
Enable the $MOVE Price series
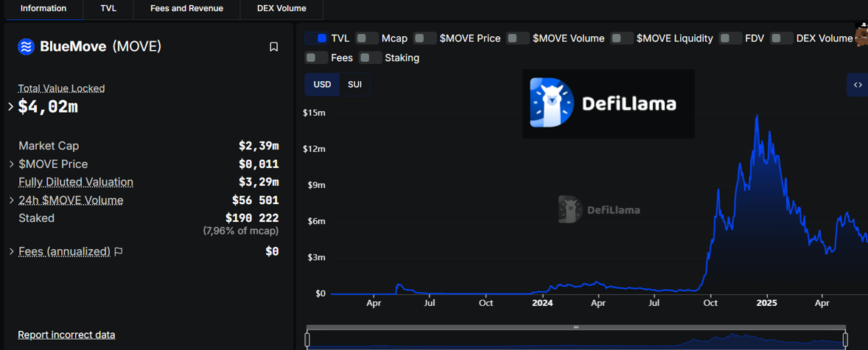point(425,38)
